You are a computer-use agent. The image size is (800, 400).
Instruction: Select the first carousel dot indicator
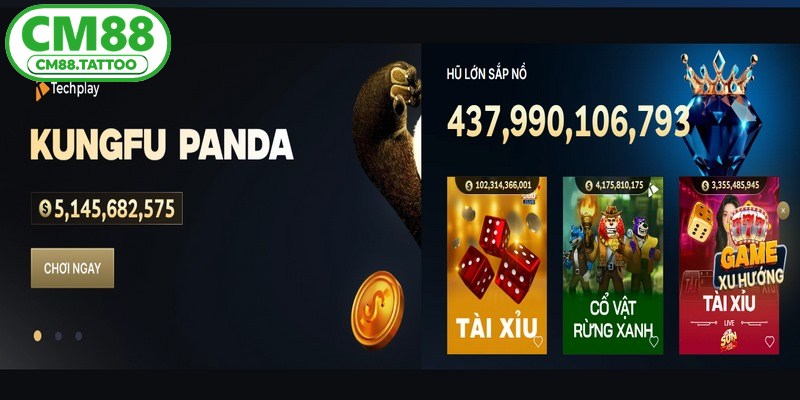click(37, 336)
